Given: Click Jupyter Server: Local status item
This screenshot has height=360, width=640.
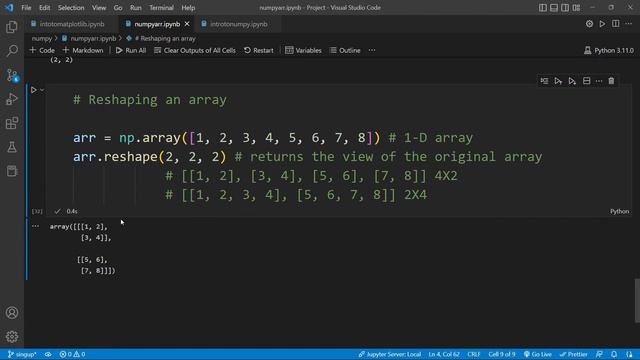Looking at the screenshot, I should [x=389, y=354].
